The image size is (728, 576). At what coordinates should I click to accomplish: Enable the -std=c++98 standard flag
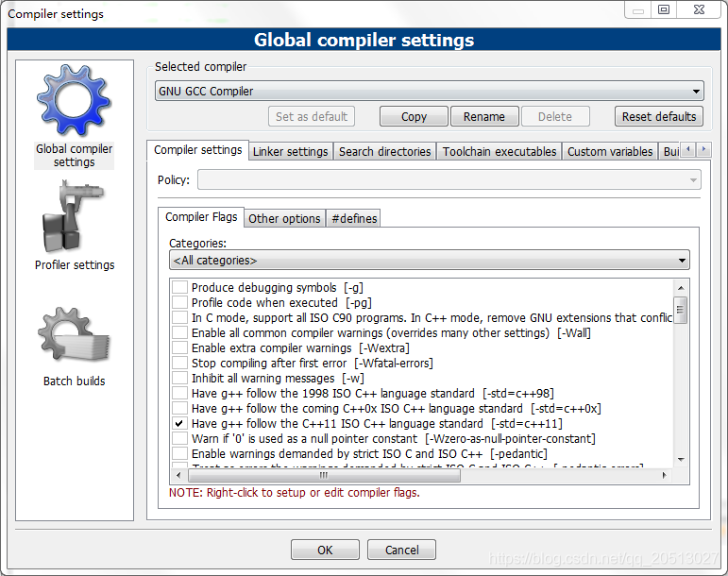coord(179,393)
